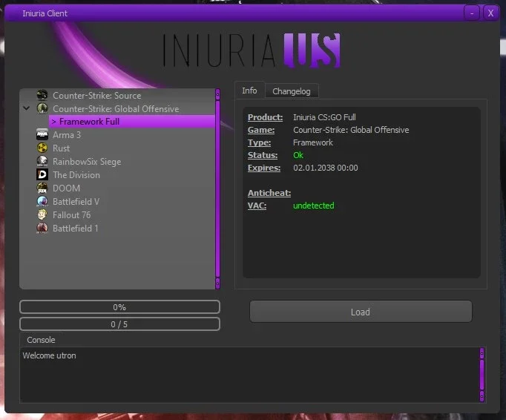506x420 pixels.
Task: Click game list scrollbar up arrow
Action: 217,94
